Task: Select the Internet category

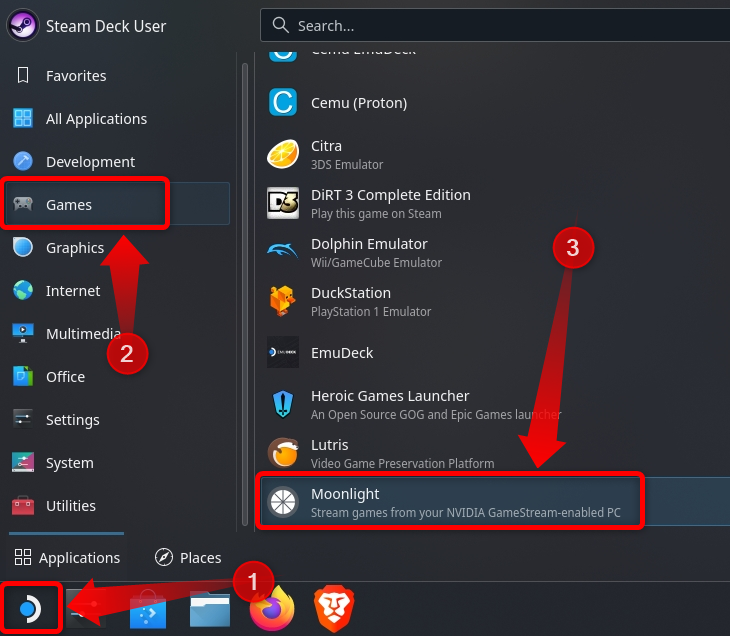Action: click(73, 291)
